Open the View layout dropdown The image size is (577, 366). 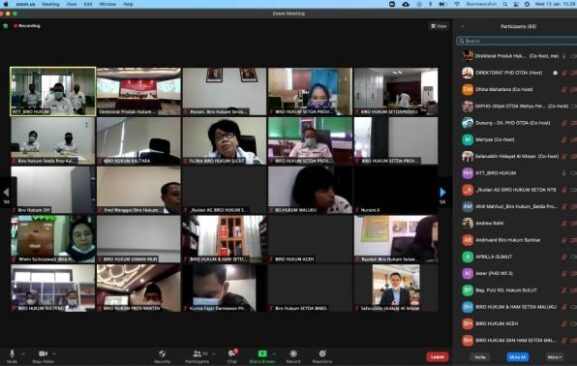pyautogui.click(x=439, y=26)
